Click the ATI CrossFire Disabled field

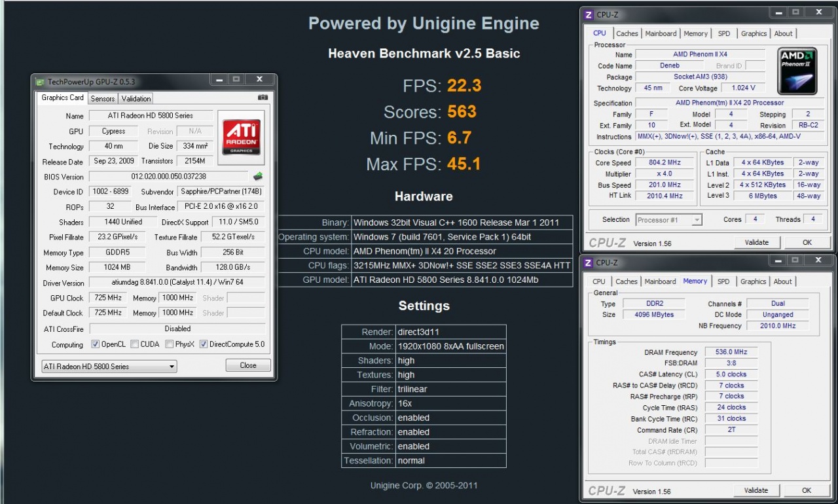coord(177,329)
